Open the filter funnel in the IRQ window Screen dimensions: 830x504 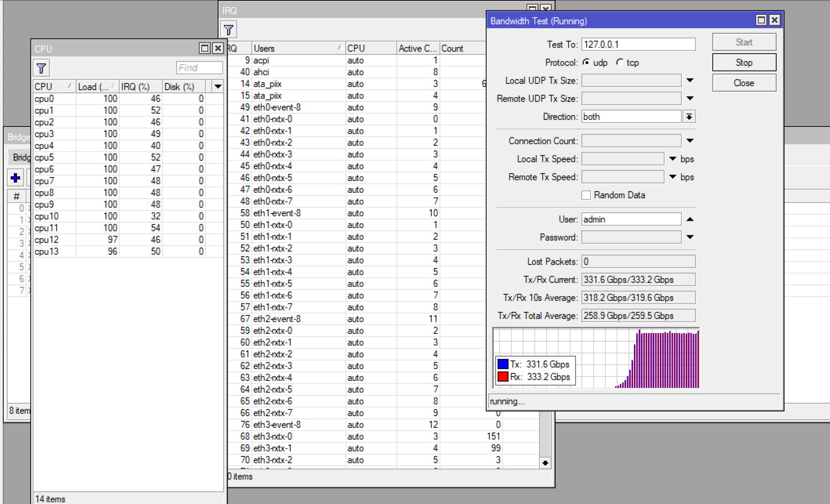(x=229, y=30)
